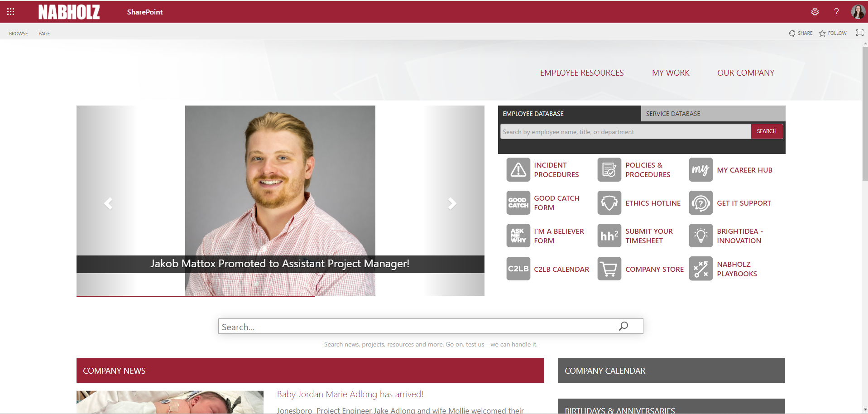Switch to the Service Database tab

tap(673, 114)
